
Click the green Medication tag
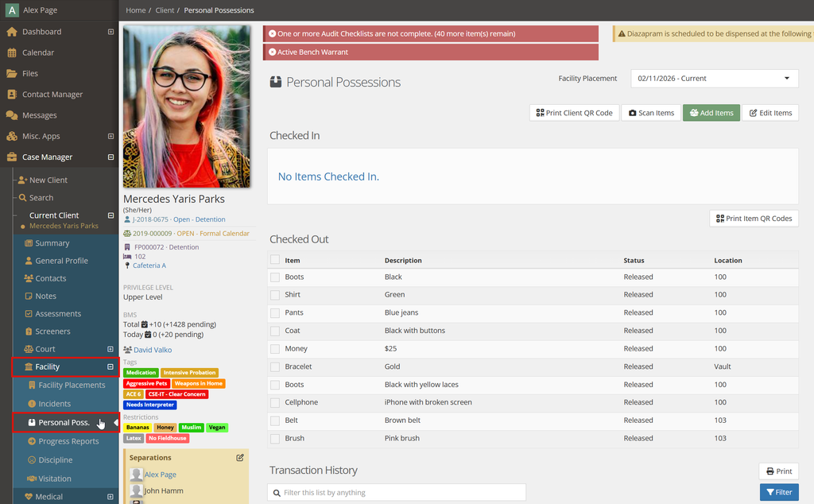pyautogui.click(x=141, y=373)
